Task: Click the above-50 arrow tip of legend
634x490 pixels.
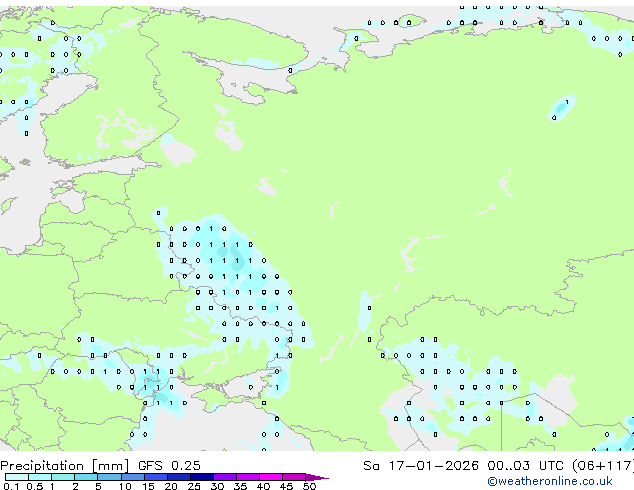Action: coord(317,477)
